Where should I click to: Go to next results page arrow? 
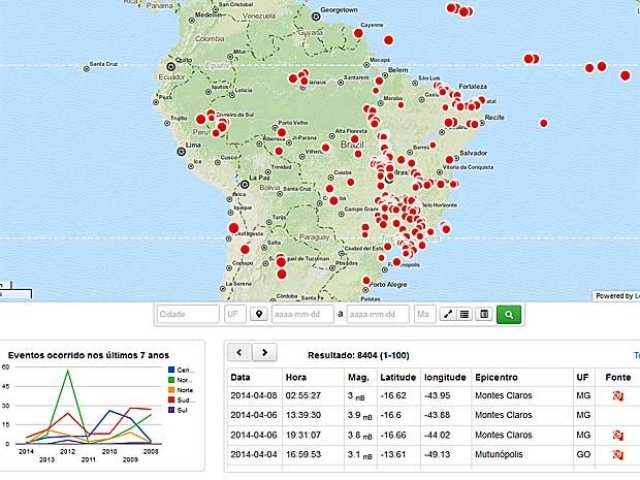tap(264, 352)
